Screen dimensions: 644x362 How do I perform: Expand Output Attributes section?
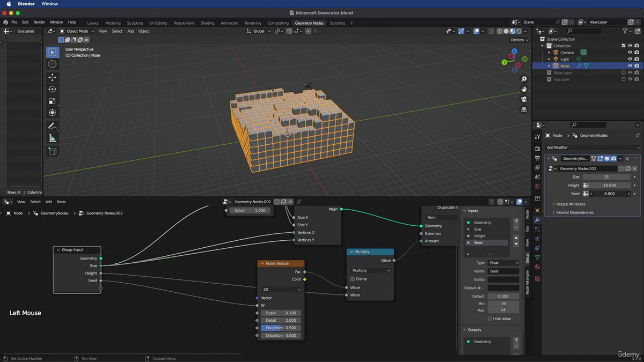tap(571, 204)
